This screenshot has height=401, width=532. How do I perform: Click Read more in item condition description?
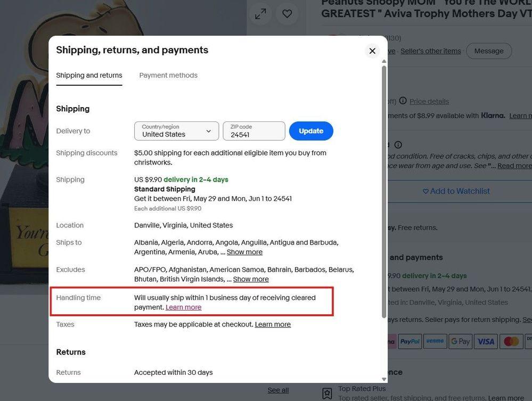point(514,166)
